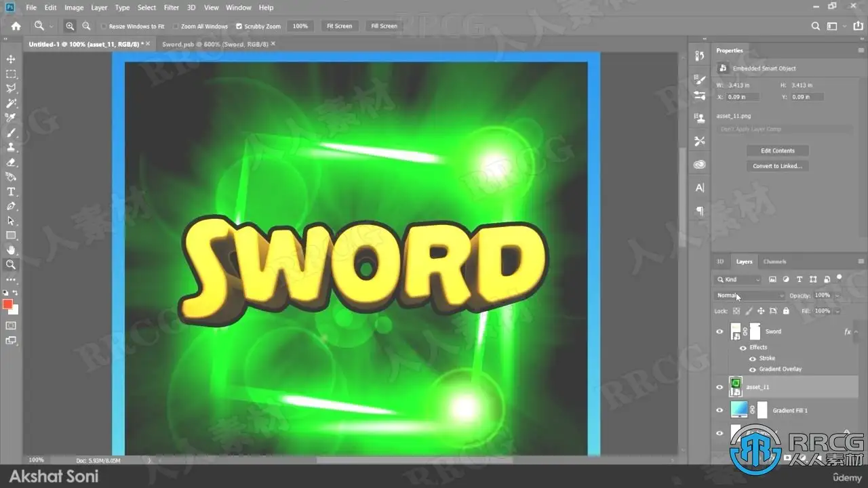
Task: Open the Character panel icon
Action: click(x=700, y=188)
